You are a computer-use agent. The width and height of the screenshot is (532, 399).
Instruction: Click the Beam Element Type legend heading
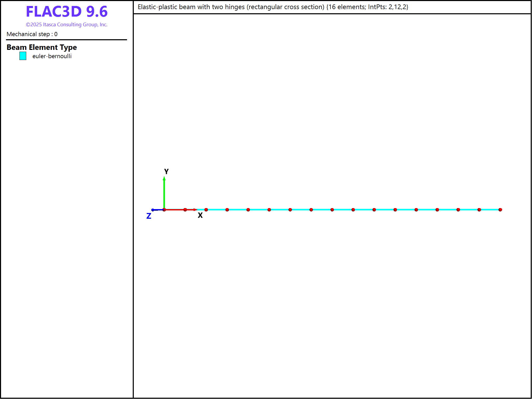(x=42, y=47)
